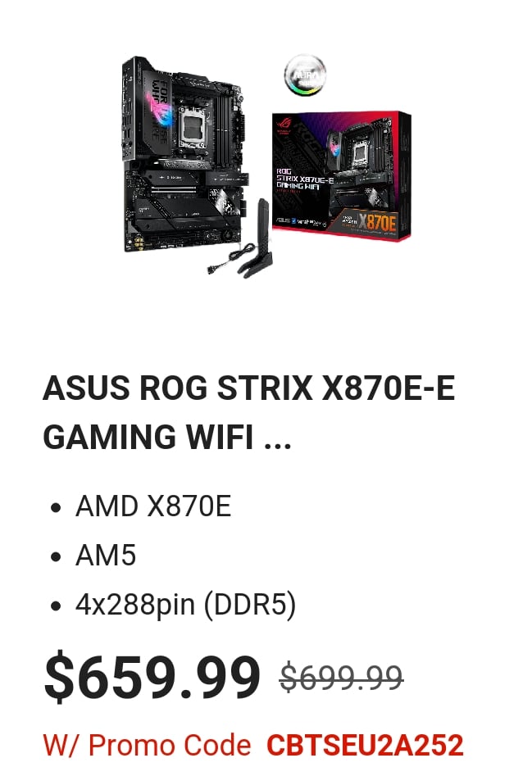Click the orange X870E logo on the box

click(x=376, y=222)
